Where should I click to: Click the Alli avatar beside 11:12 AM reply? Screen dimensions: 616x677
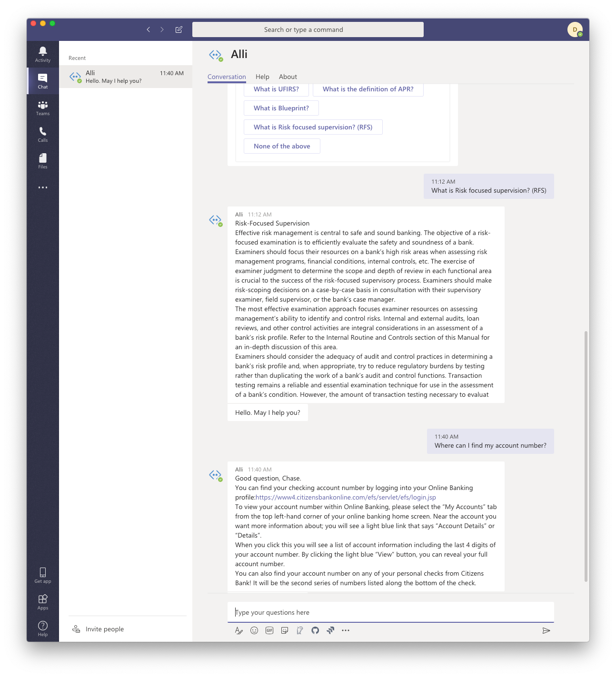click(216, 220)
